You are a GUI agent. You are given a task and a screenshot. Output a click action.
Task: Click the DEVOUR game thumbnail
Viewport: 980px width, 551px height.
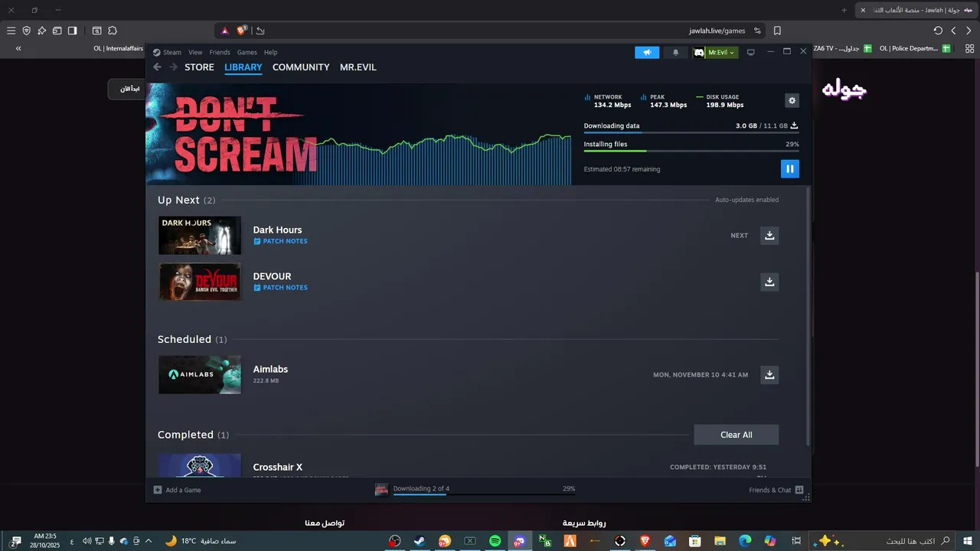click(x=200, y=282)
